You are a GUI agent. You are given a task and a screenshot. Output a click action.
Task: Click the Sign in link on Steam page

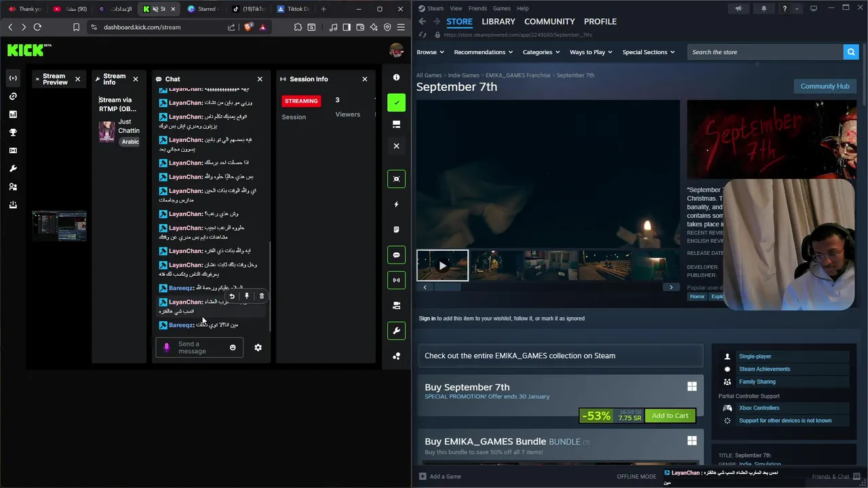point(427,319)
